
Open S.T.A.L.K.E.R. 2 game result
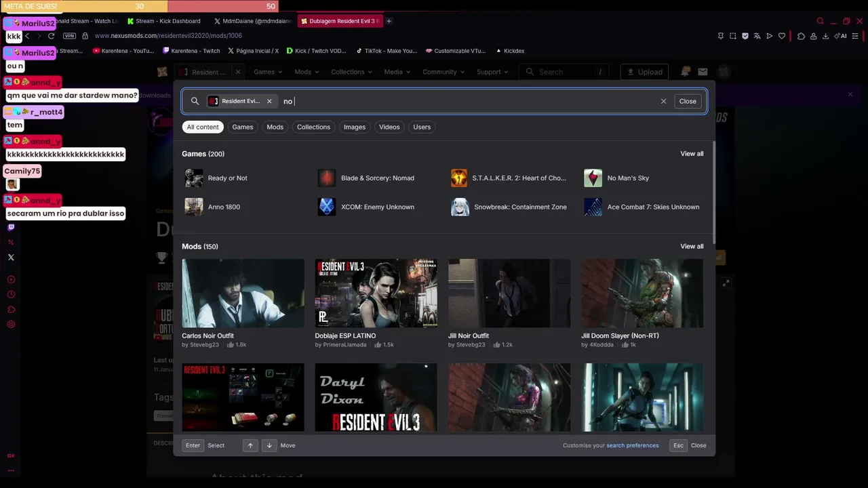(x=509, y=178)
